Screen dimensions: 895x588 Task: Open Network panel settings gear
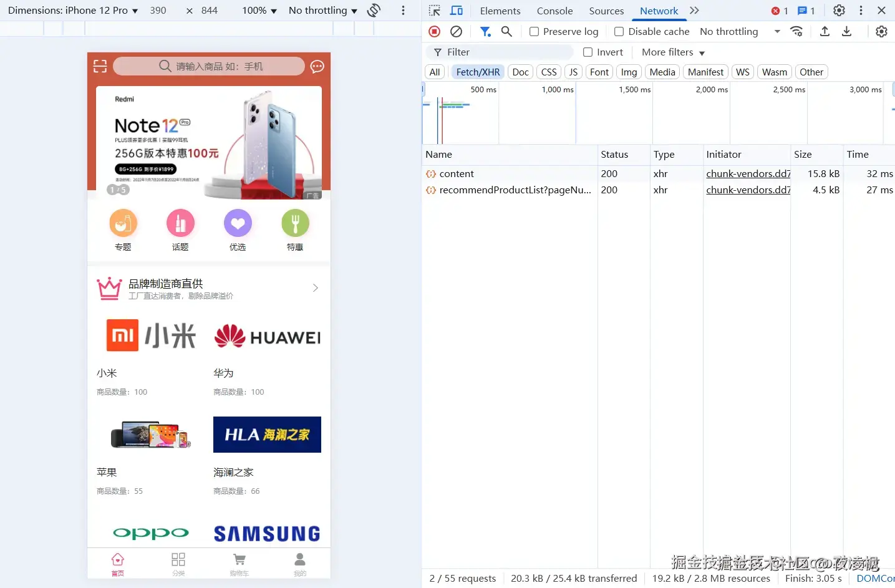click(881, 31)
